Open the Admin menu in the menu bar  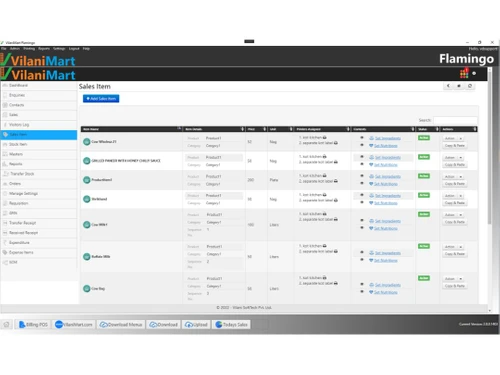15,49
